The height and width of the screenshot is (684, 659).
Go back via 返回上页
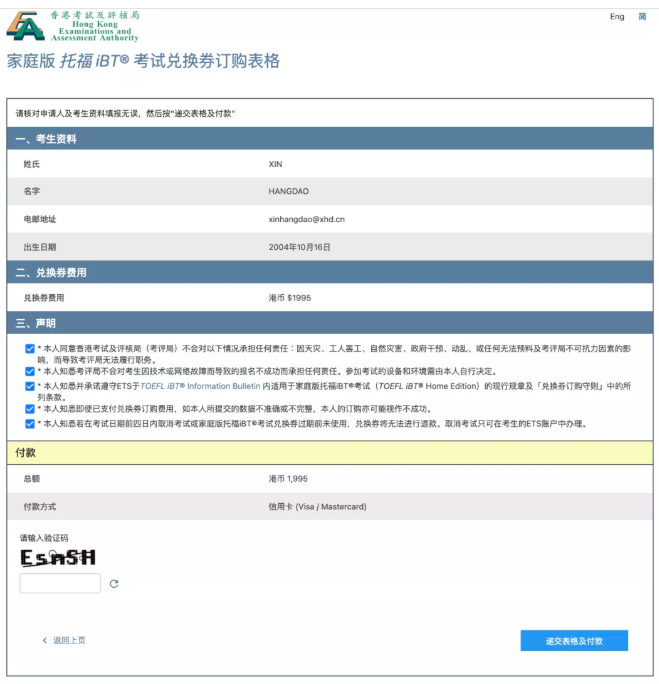tap(64, 640)
